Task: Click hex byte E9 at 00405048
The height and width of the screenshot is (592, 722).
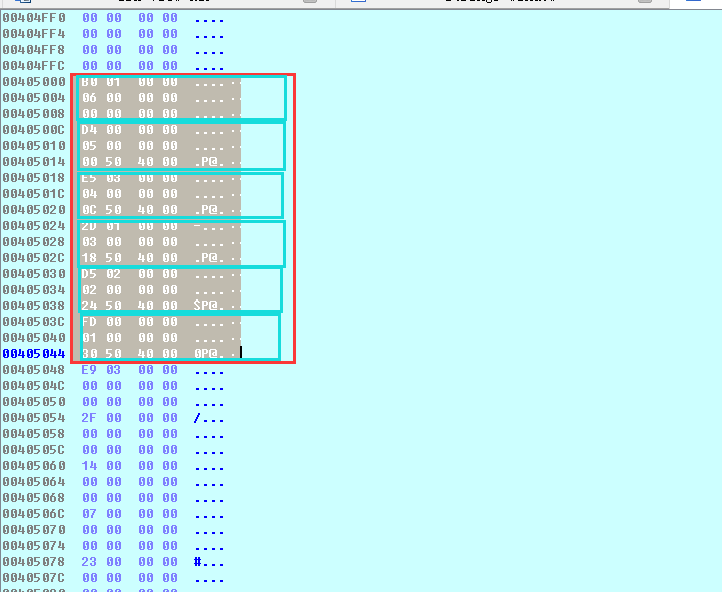Action: (x=89, y=370)
